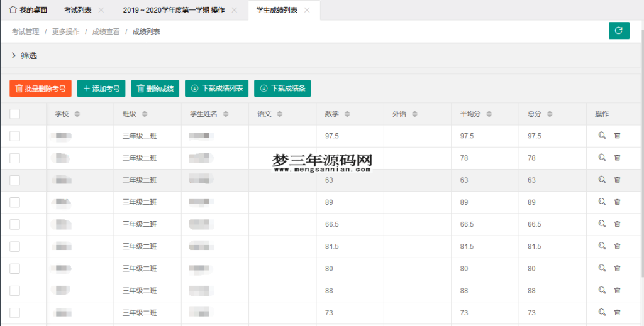Check the row with score 88

point(15,291)
